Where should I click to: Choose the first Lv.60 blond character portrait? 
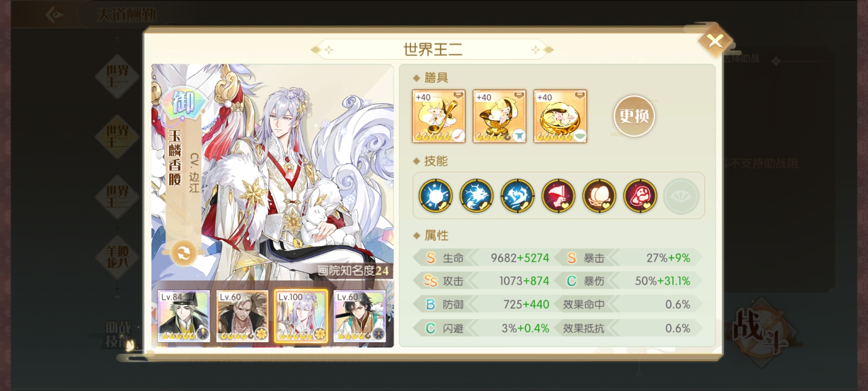[242, 316]
